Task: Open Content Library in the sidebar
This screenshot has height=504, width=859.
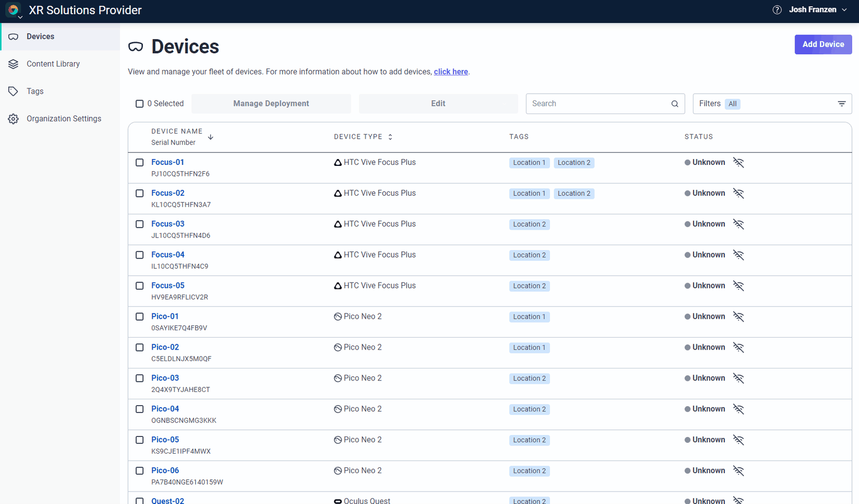Action: click(x=61, y=64)
